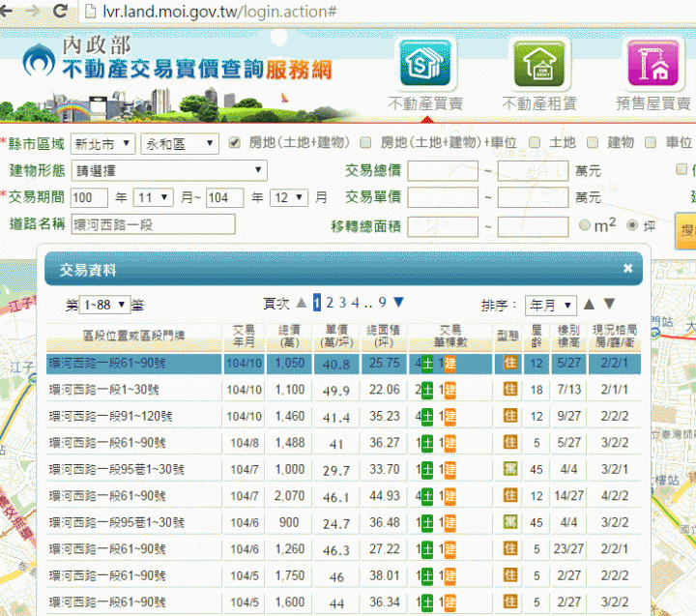
Task: Select the 預售屋買賣 crane icon
Action: 653,64
